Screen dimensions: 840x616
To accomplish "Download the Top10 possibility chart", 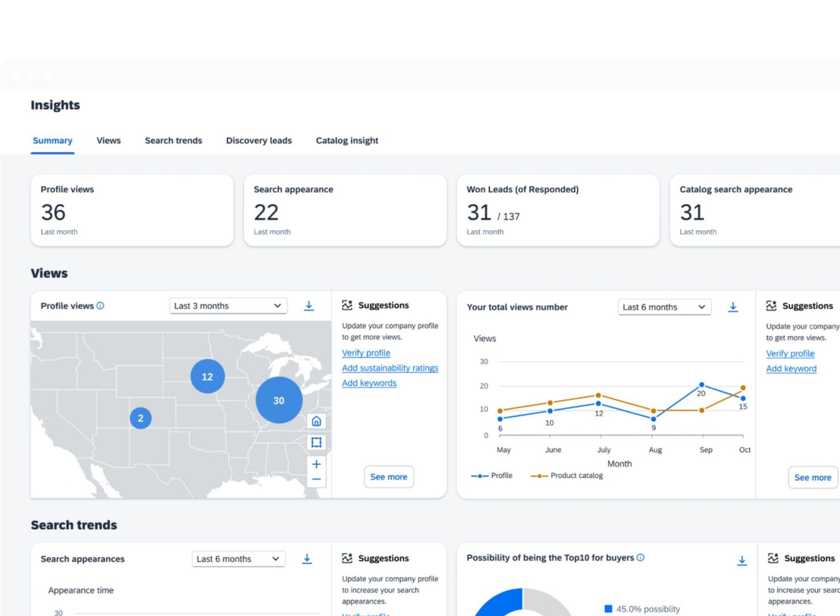I will (741, 560).
